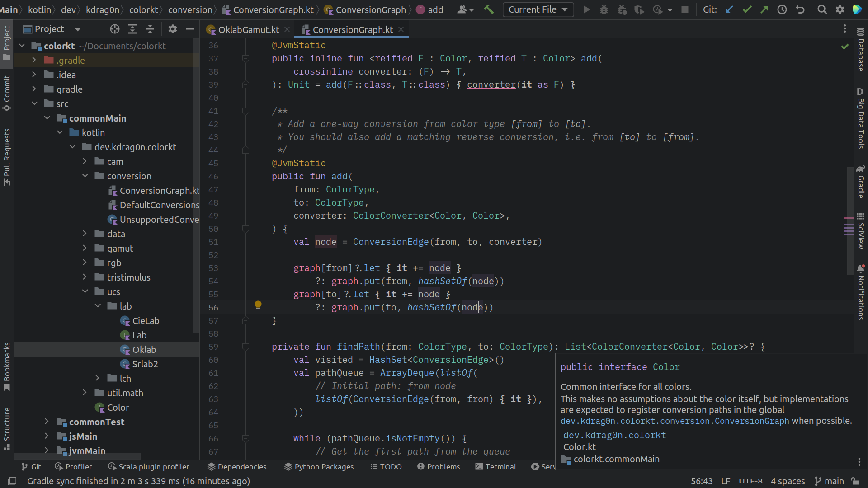Click the Search Everywhere magnifier icon
The height and width of the screenshot is (488, 868).
click(822, 9)
